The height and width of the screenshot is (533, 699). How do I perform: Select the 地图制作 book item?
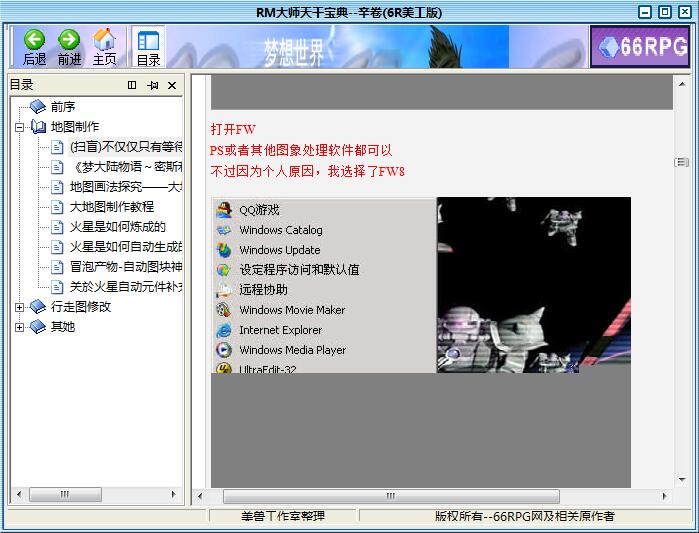tap(75, 127)
